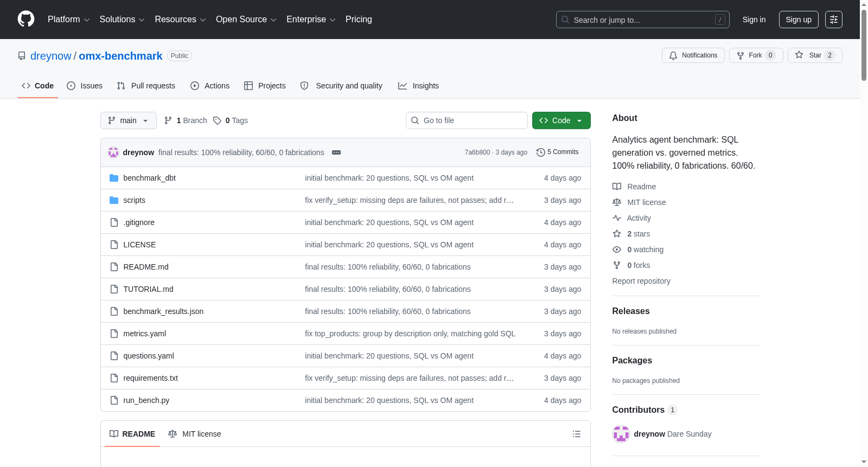Click the eye icon beside 0 watching
Screen dimensions: 868x467
(617, 250)
